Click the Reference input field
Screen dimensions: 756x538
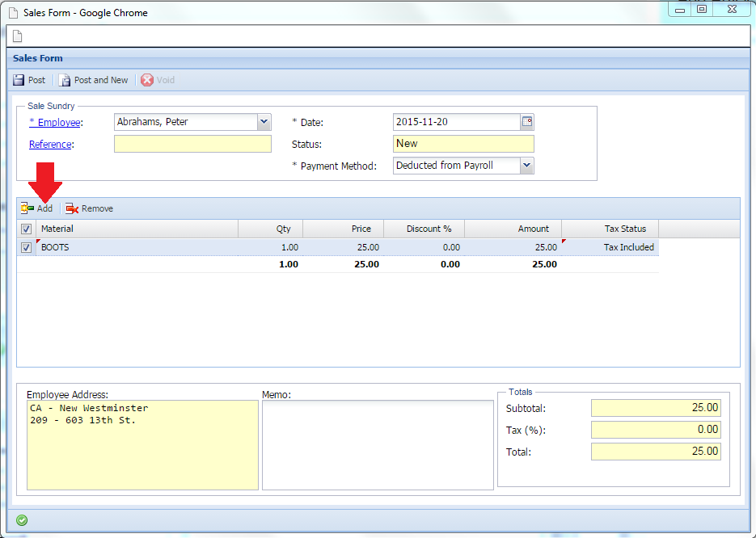coord(193,144)
